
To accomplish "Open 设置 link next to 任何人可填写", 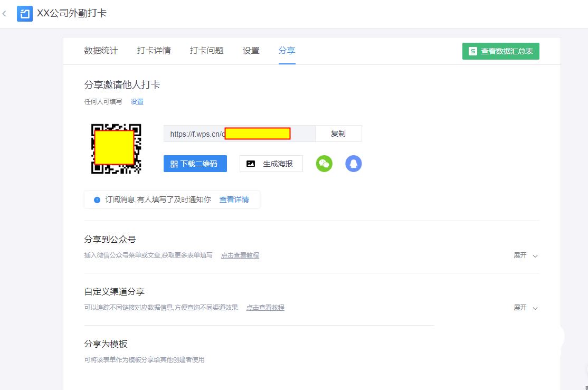I will pos(137,102).
